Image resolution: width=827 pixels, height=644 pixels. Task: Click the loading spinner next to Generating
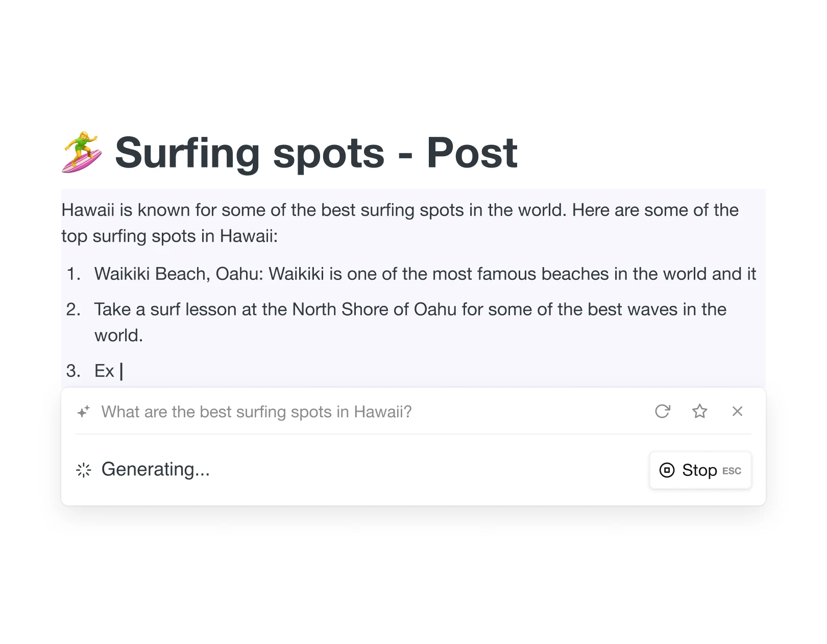click(84, 470)
